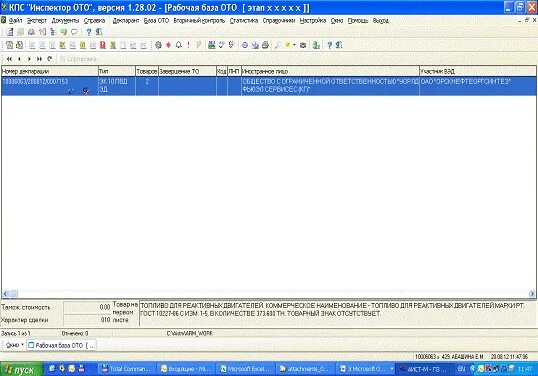The width and height of the screenshot is (538, 376).
Task: Open Microsoft Excel from the taskbar
Action: [245, 369]
